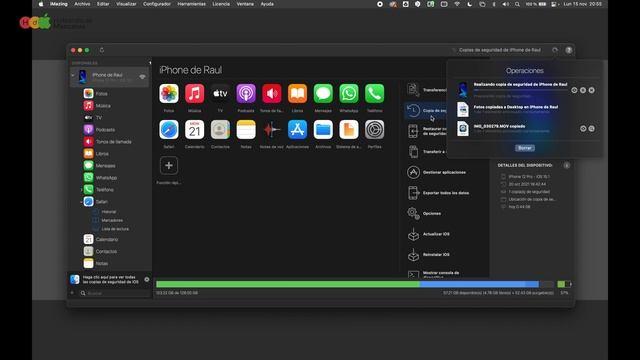Screen dimensions: 640x360
Task: Open Archivos icon in the app grid
Action: [x=323, y=130]
